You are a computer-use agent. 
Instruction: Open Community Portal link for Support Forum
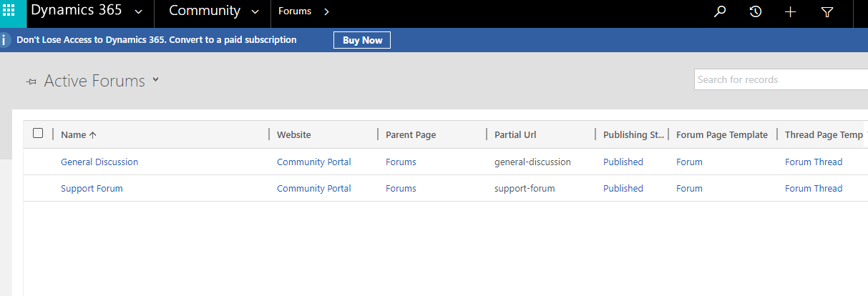[x=313, y=188]
